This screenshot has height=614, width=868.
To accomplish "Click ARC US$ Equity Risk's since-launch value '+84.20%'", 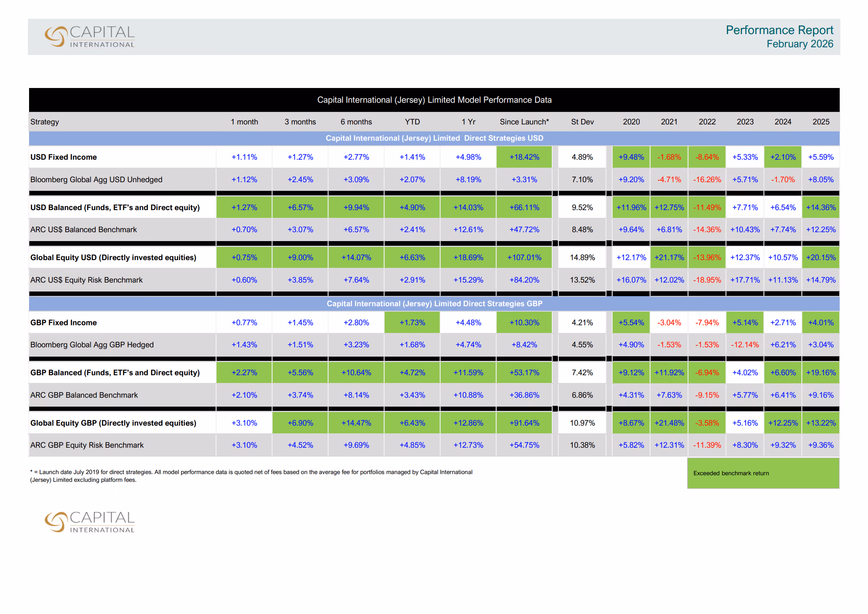I will click(524, 280).
